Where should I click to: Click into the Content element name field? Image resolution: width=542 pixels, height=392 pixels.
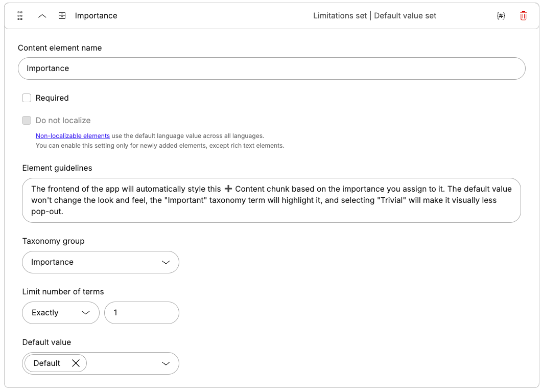pos(271,68)
